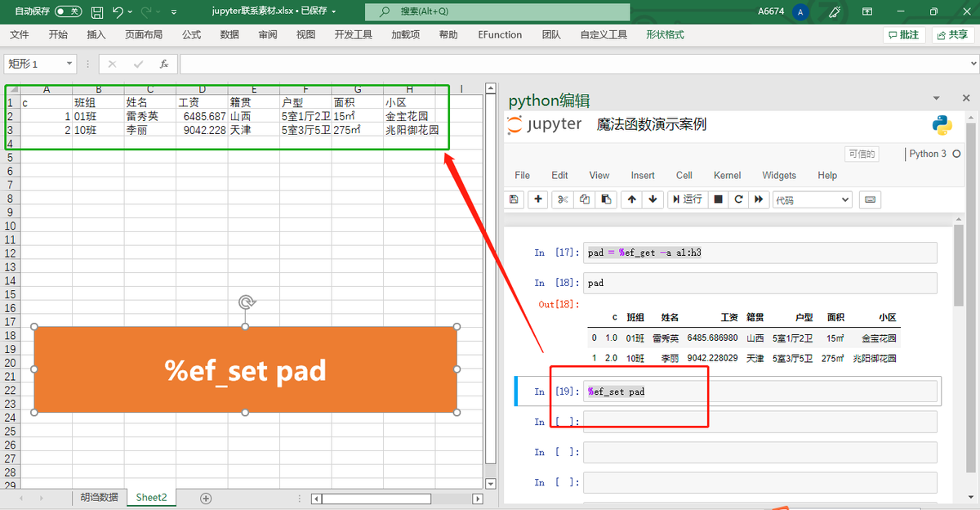Screen dimensions: 980x510
Task: Click the A6674 account avatar
Action: 800,11
